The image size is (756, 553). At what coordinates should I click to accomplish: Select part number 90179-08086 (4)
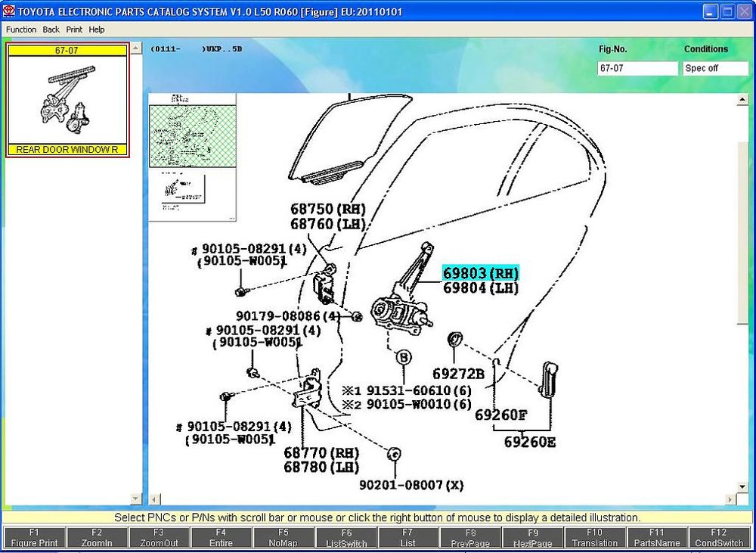(288, 316)
